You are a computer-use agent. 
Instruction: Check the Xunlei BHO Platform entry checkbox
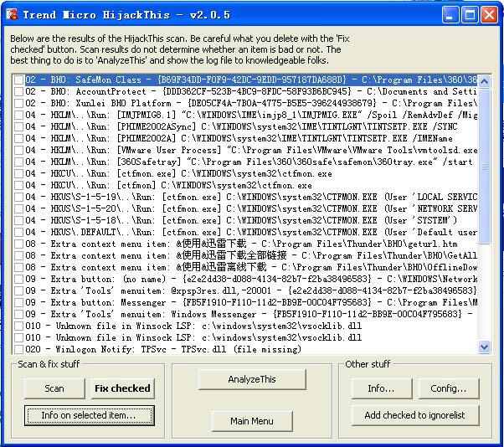[x=19, y=103]
